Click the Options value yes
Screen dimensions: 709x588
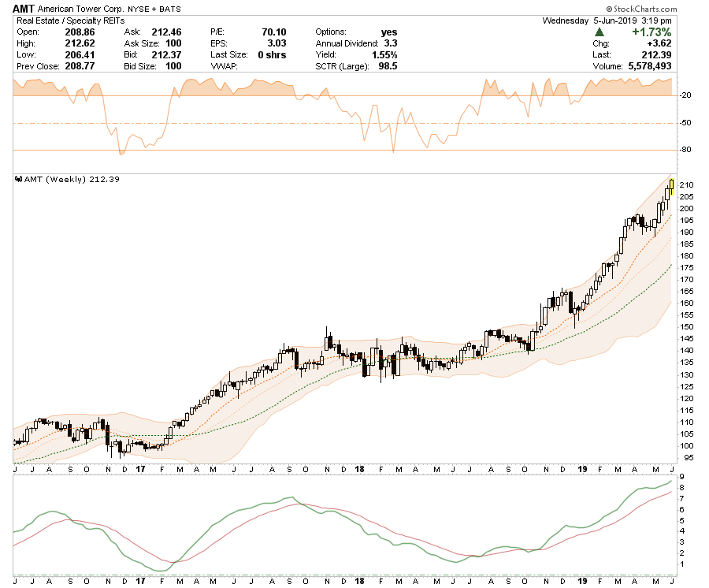pyautogui.click(x=389, y=32)
